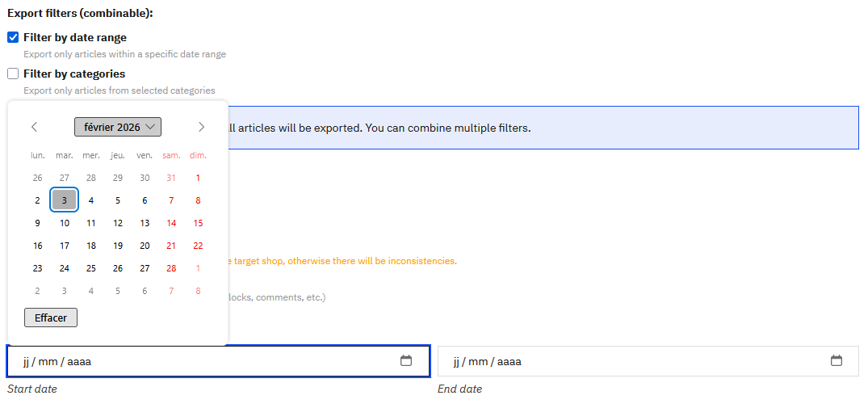This screenshot has height=408, width=868.
Task: Choose February 16 in the calendar
Action: pyautogui.click(x=37, y=246)
